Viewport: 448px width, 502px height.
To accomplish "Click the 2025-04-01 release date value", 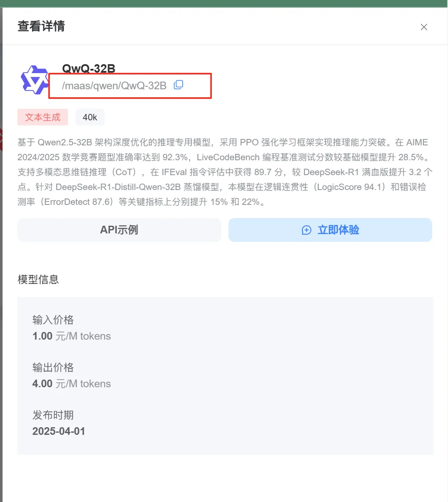I will [x=59, y=431].
